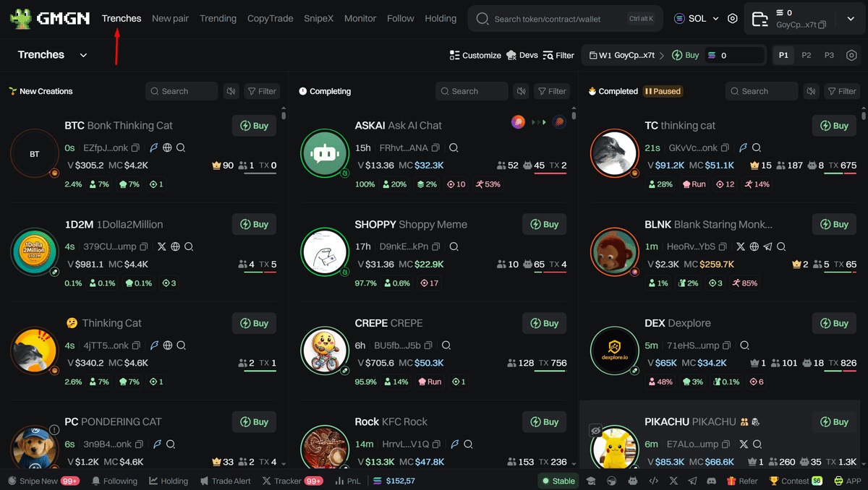
Task: Open the X link for 1D2M token
Action: pos(161,246)
